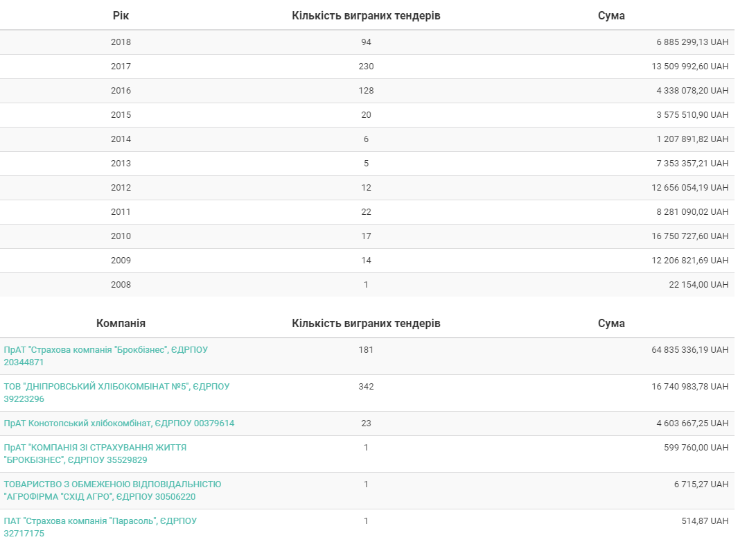
Task: Open the Страхова компанія "Брокбізнес" company link
Action: click(x=105, y=350)
